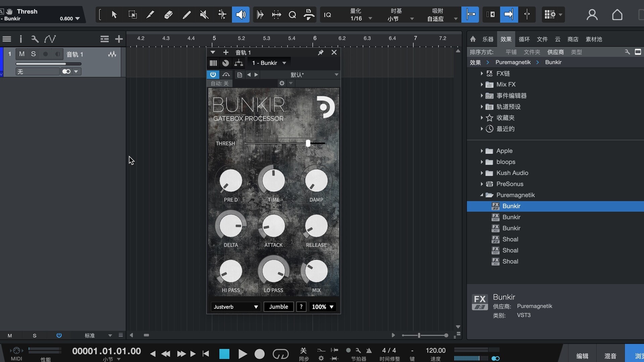Open 混音 mixer view button
Image resolution: width=644 pixels, height=362 pixels.
[610, 356]
